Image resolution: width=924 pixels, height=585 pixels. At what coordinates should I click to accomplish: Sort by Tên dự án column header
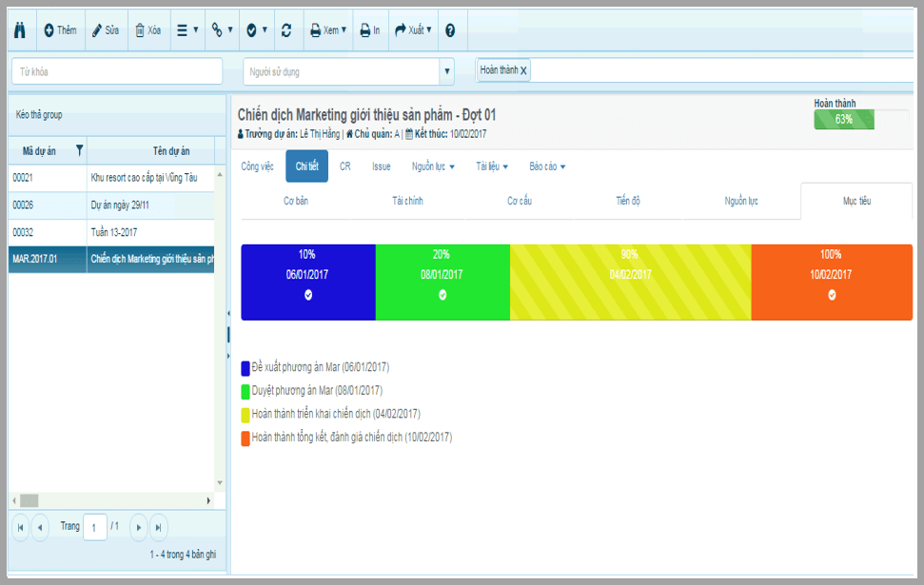click(x=171, y=151)
